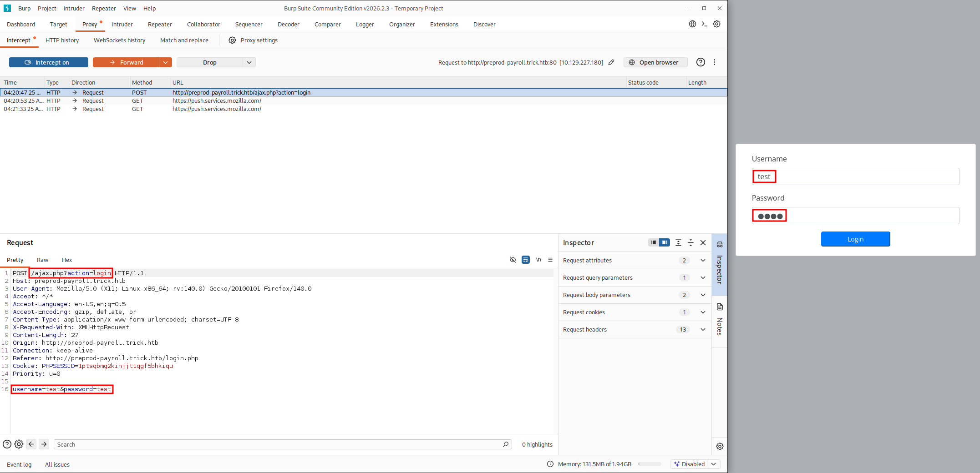Open the Repeater tab
The width and height of the screenshot is (980, 473).
pyautogui.click(x=160, y=25)
